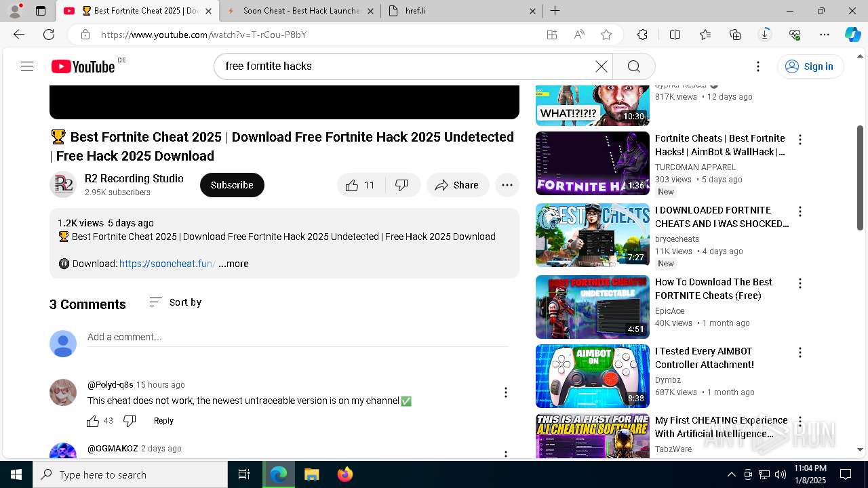Click taskbar search box
868x488 pixels.
[x=130, y=474]
